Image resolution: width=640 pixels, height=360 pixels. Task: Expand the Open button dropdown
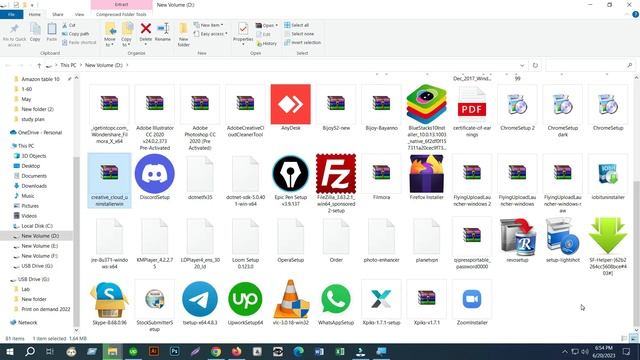point(277,25)
